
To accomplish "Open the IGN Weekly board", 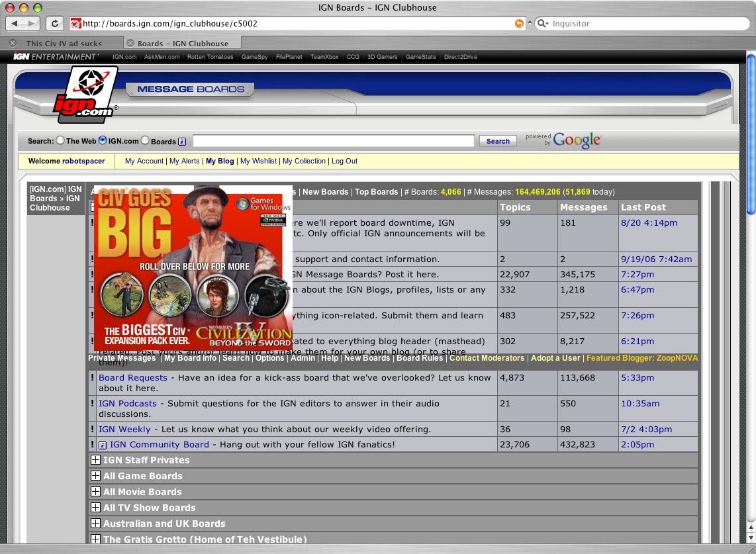I will click(124, 429).
